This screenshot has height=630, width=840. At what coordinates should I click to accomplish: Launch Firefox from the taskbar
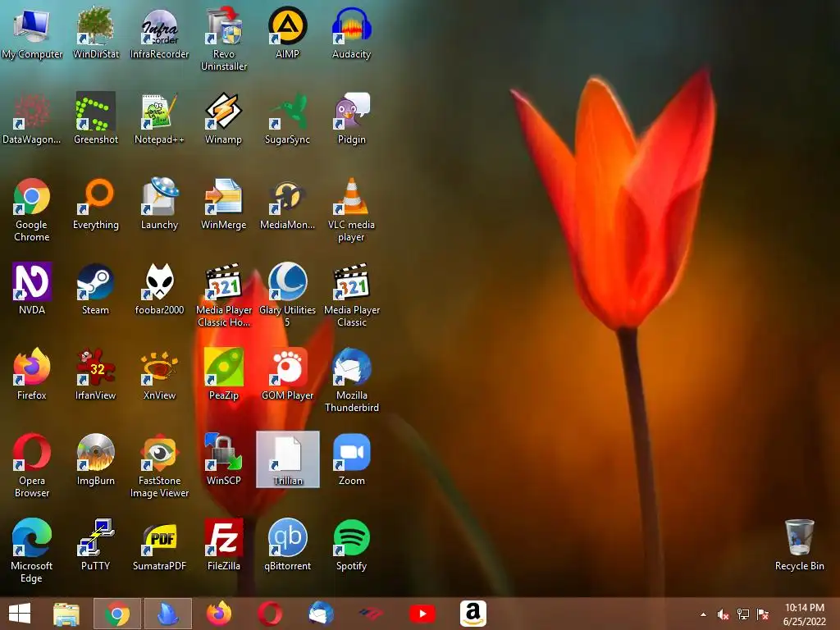pyautogui.click(x=218, y=614)
